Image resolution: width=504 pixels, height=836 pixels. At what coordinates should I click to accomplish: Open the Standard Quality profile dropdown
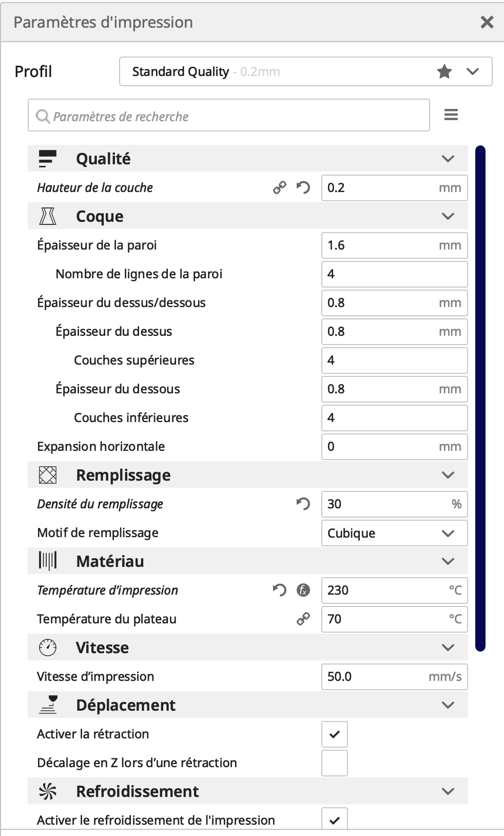[306, 71]
